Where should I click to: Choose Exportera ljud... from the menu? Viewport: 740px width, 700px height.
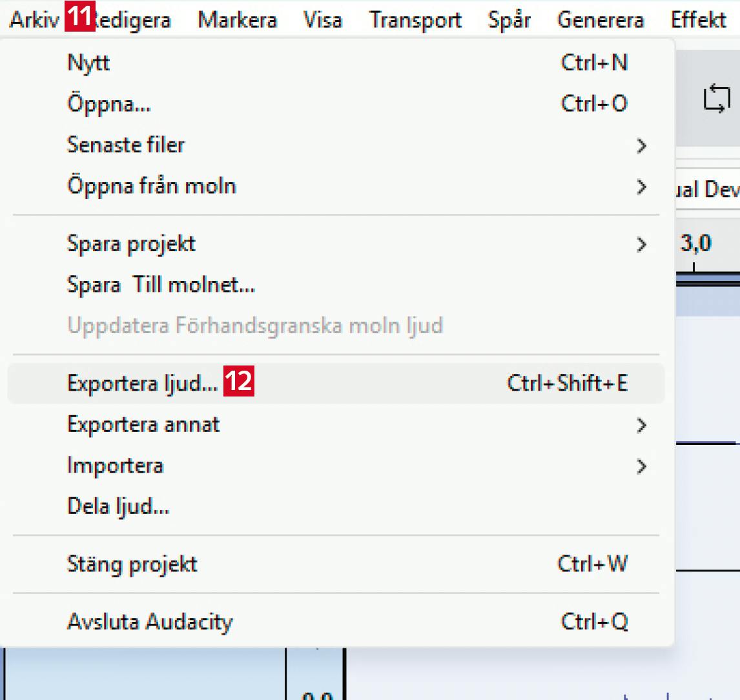[143, 384]
